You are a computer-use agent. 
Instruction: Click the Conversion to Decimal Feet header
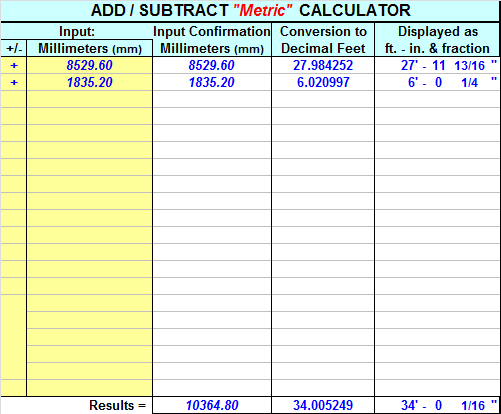pos(323,40)
